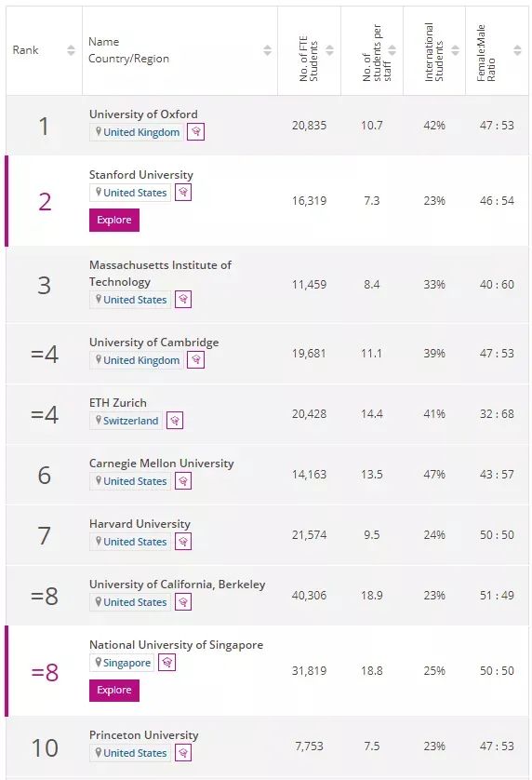
Task: Click the Explore button under Stanford University
Action: 114,220
